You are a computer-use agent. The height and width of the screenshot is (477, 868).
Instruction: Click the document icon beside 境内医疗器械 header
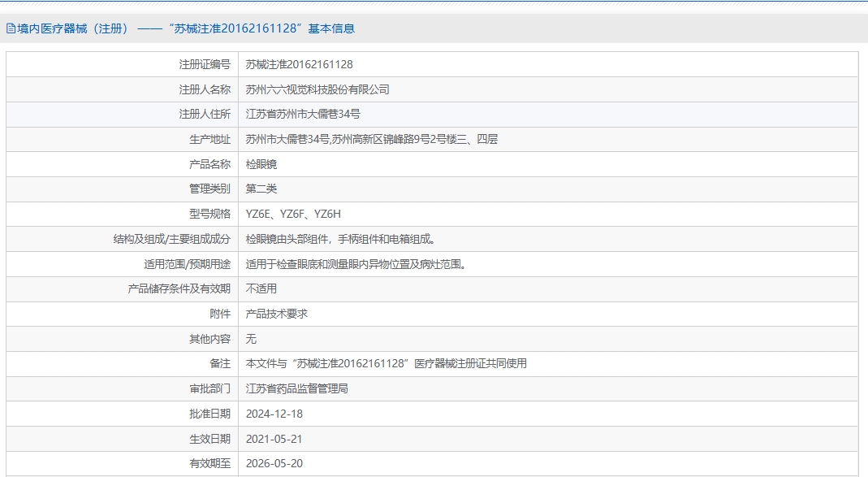[11, 28]
